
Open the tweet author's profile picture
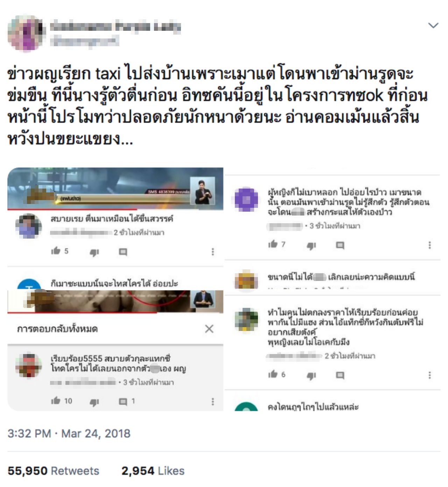[27, 33]
